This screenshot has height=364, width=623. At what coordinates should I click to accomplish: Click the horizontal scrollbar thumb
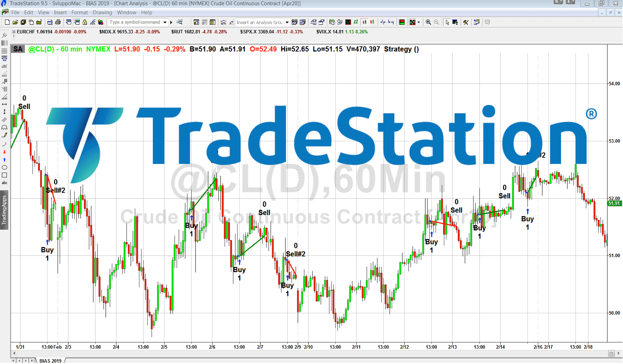[x=611, y=354]
